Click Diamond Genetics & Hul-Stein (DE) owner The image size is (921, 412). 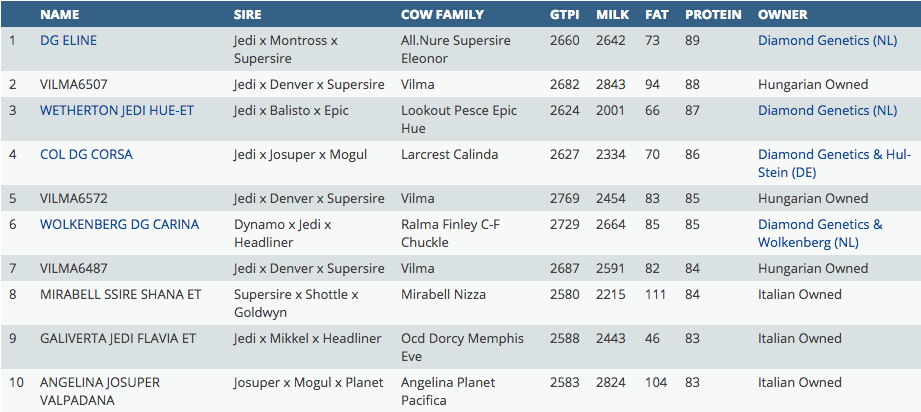tap(834, 163)
